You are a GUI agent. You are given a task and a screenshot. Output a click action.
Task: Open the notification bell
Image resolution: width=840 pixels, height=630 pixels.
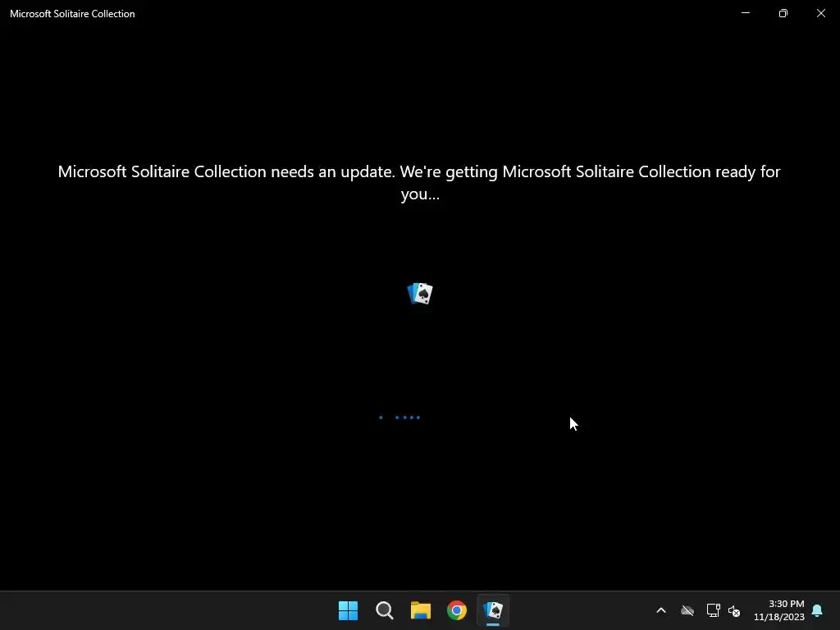point(818,610)
